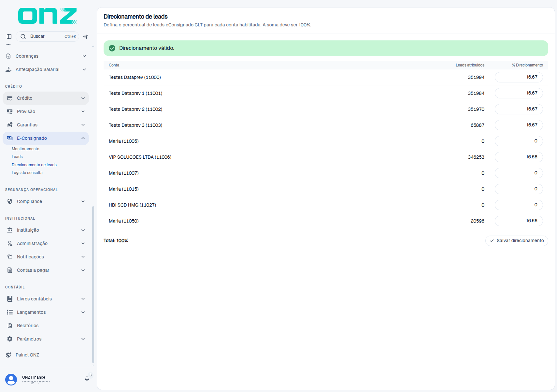Screen dimensions: 557x392
Task: Click the Crédito card icon
Action: (x=10, y=98)
